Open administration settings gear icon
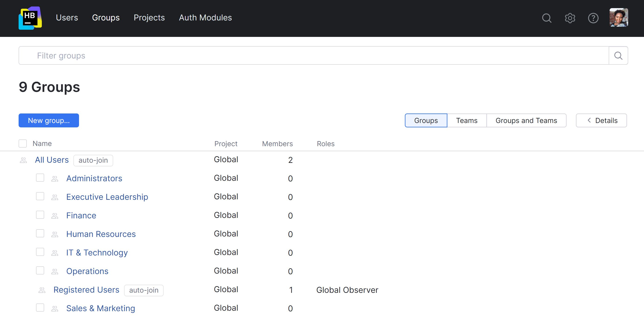Viewport: 644px width, 326px height. (x=570, y=18)
